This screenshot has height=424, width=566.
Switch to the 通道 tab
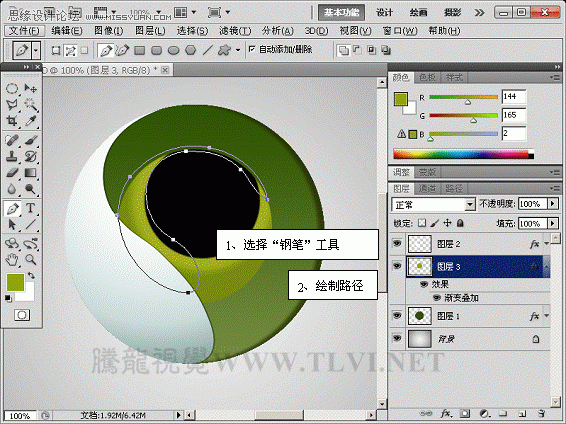tap(427, 188)
